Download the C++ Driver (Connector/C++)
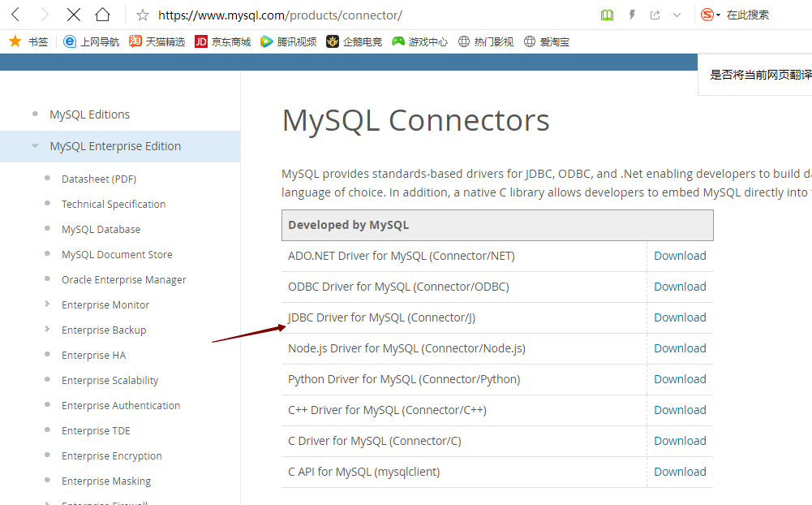Image resolution: width=812 pixels, height=505 pixels. click(x=680, y=410)
